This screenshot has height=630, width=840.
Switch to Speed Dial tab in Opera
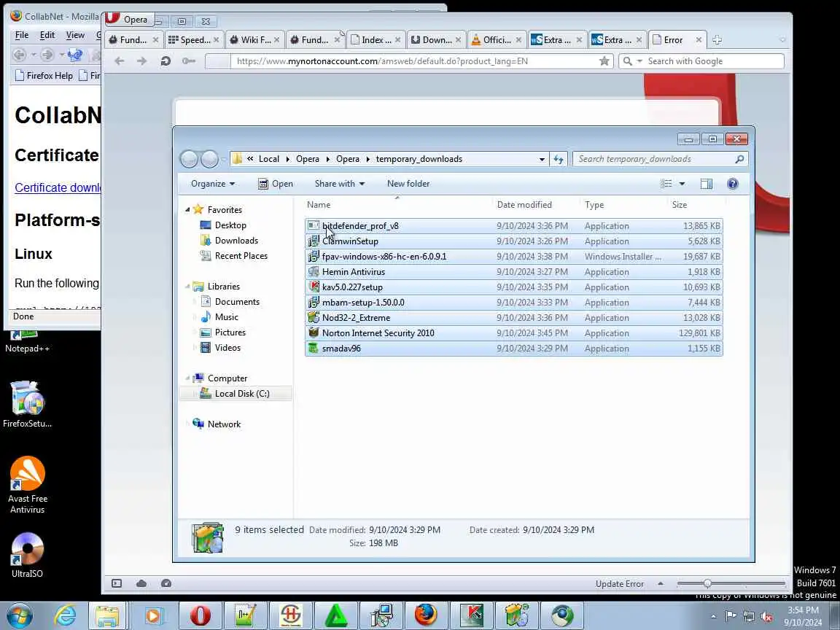click(x=192, y=39)
